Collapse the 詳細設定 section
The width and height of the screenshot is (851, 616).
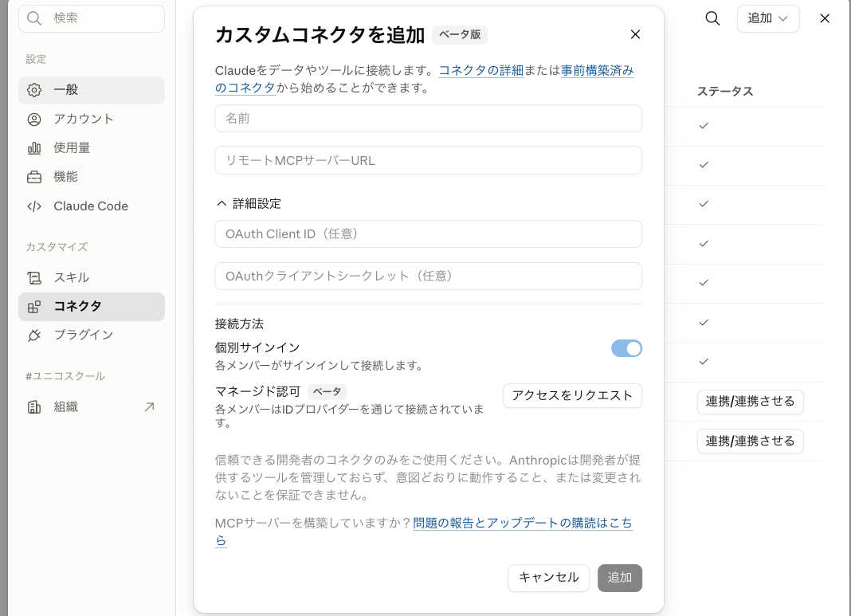point(249,203)
